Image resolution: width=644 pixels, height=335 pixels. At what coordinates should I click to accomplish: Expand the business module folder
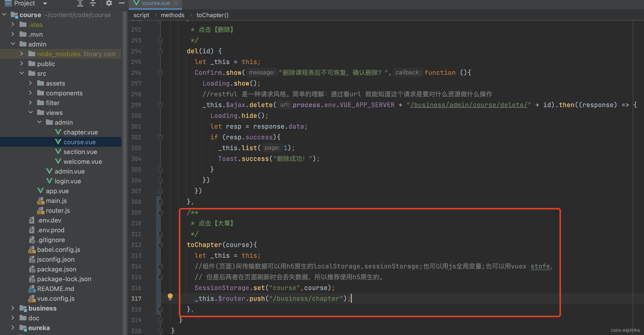13,308
